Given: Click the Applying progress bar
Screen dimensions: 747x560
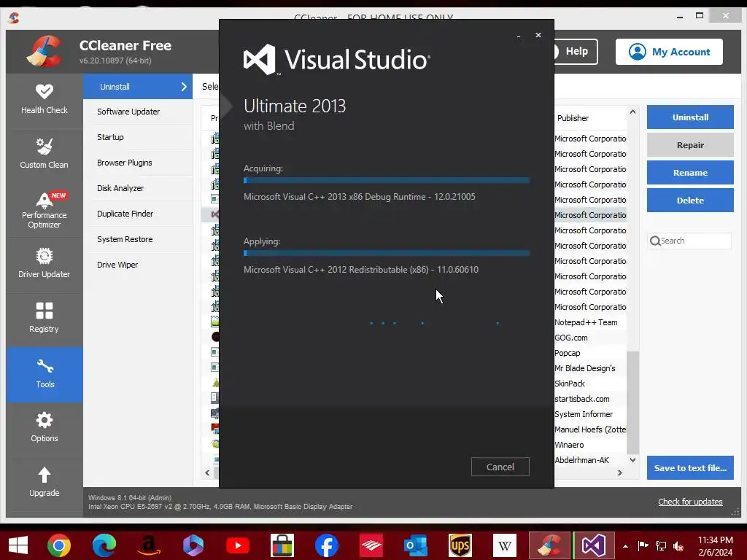Looking at the screenshot, I should click(387, 253).
